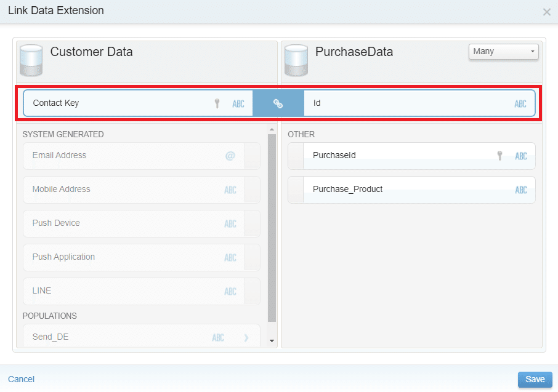Click the key icon on Contact Key
The width and height of the screenshot is (558, 392).
coord(217,103)
